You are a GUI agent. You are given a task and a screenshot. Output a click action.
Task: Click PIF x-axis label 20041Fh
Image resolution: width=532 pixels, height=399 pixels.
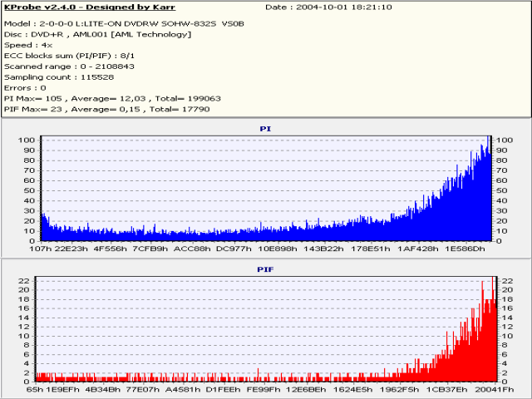(x=495, y=390)
